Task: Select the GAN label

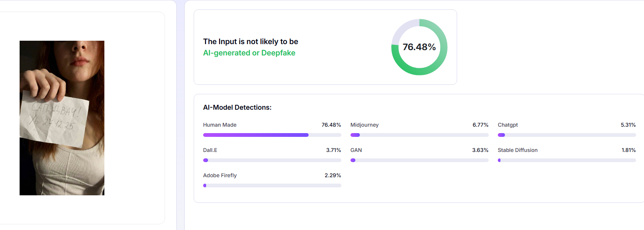Action: [356, 150]
